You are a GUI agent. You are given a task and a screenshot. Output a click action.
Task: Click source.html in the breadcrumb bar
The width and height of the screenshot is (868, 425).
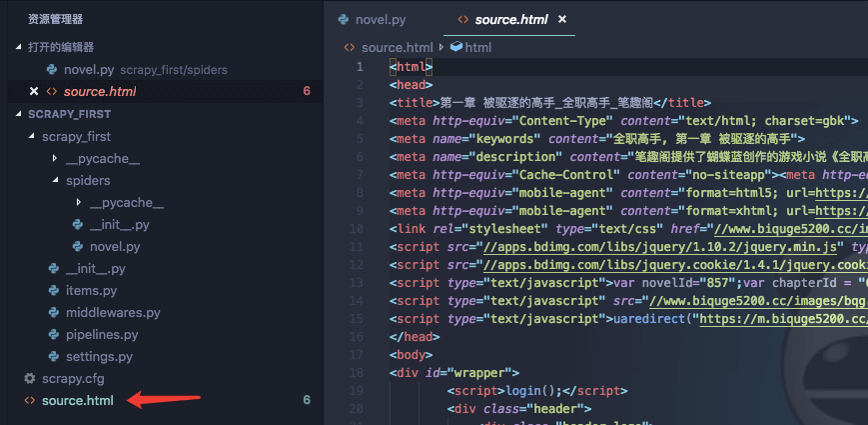pyautogui.click(x=397, y=48)
